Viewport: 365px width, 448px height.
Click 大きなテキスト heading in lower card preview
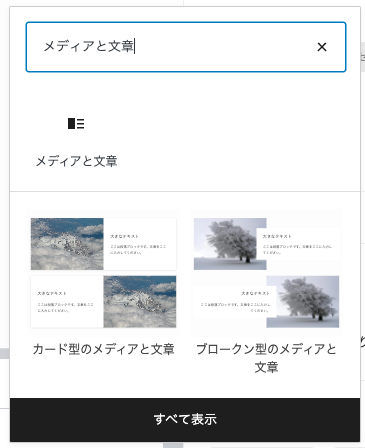[52, 293]
